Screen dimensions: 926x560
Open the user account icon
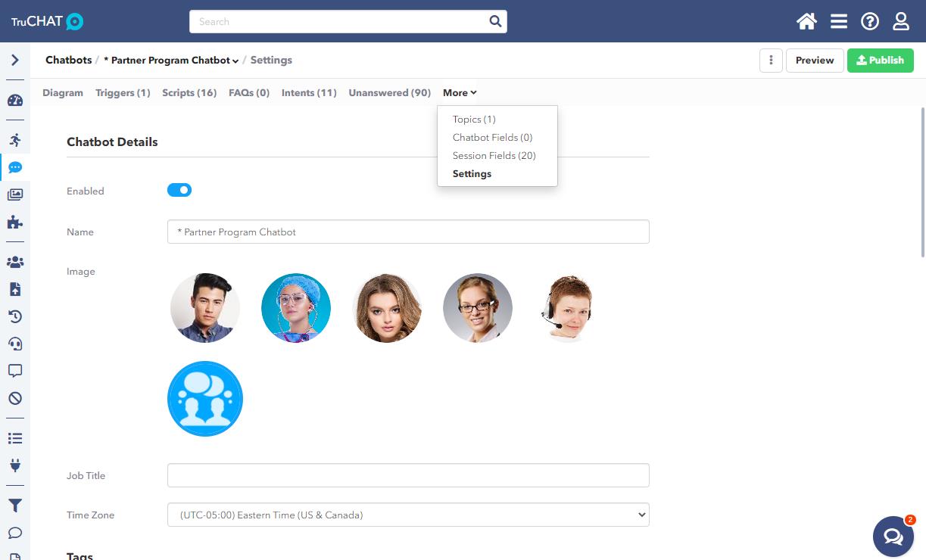point(901,21)
